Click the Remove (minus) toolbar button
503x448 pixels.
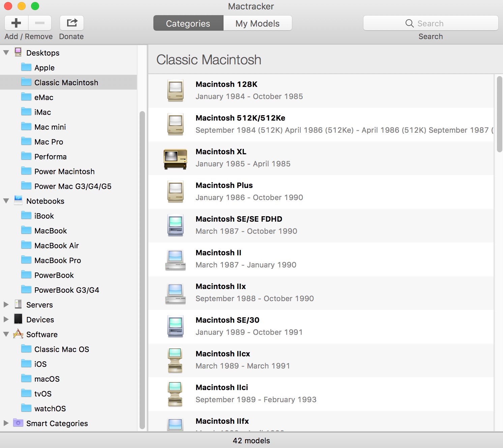click(x=40, y=23)
